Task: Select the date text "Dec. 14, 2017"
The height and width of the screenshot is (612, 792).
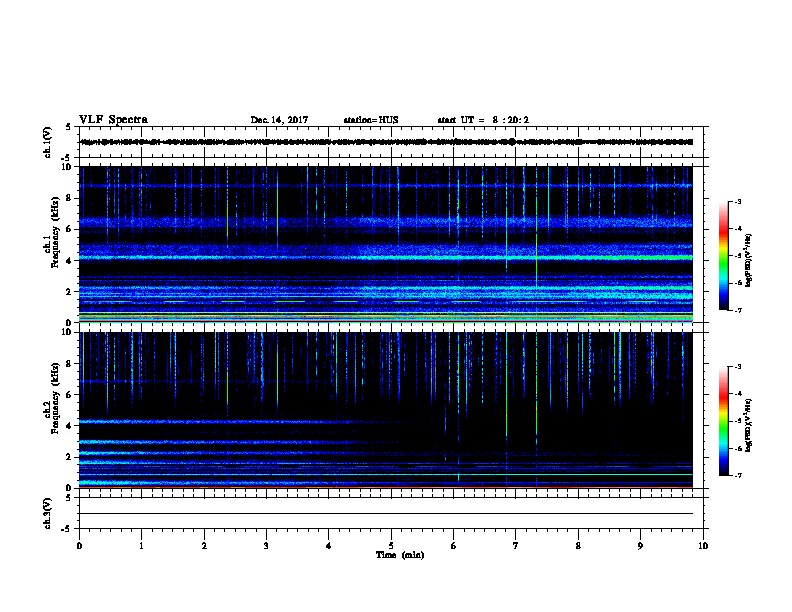Action: (279, 120)
